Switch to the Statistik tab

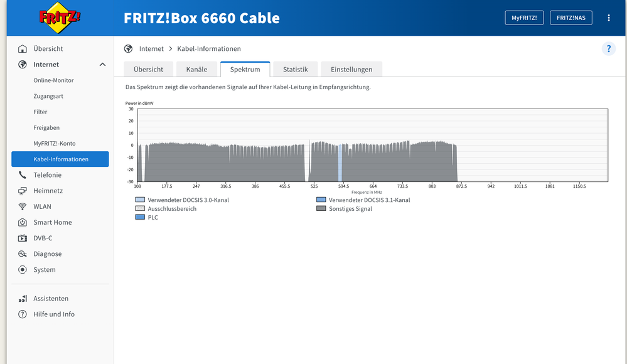[296, 69]
